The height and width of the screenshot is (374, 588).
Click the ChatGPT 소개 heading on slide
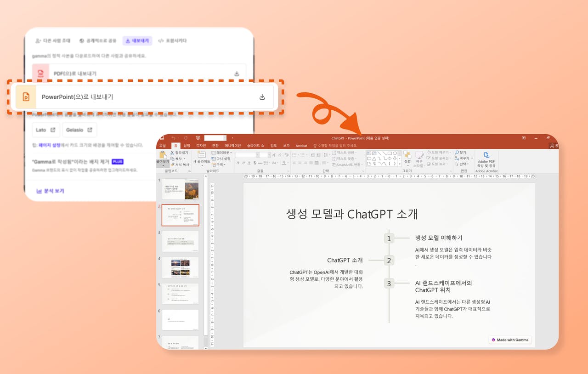pos(345,260)
